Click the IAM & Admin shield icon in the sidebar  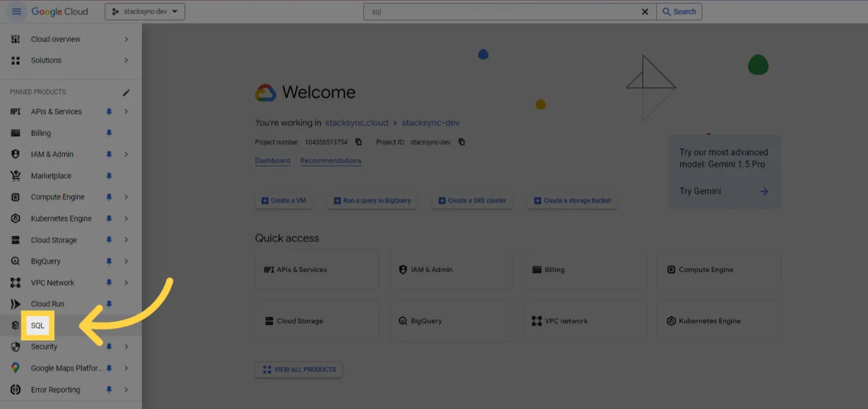click(16, 154)
